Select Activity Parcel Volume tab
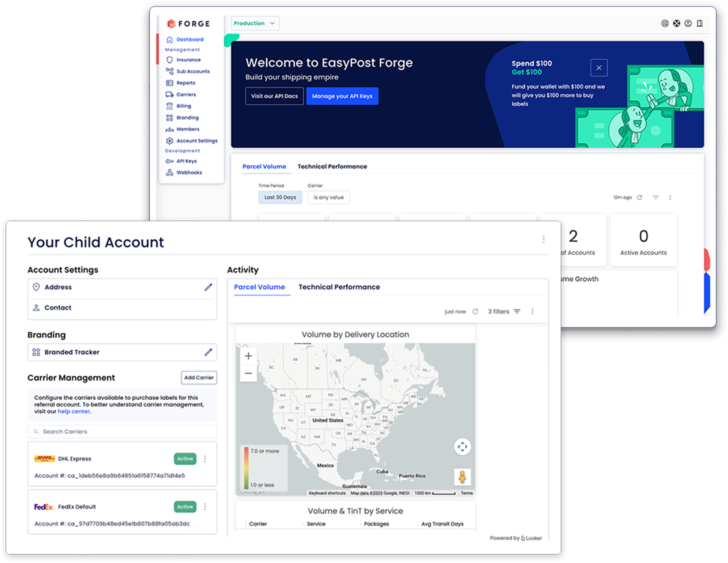The height and width of the screenshot is (563, 728). coord(259,287)
